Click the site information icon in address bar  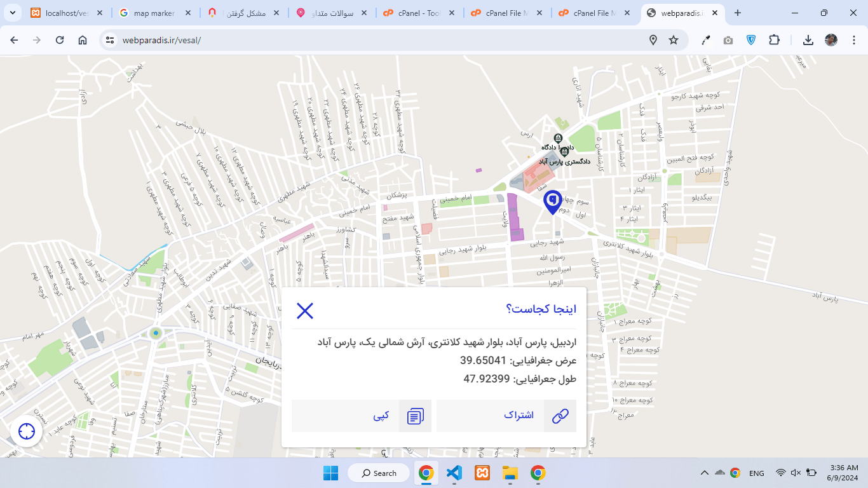pos(110,40)
